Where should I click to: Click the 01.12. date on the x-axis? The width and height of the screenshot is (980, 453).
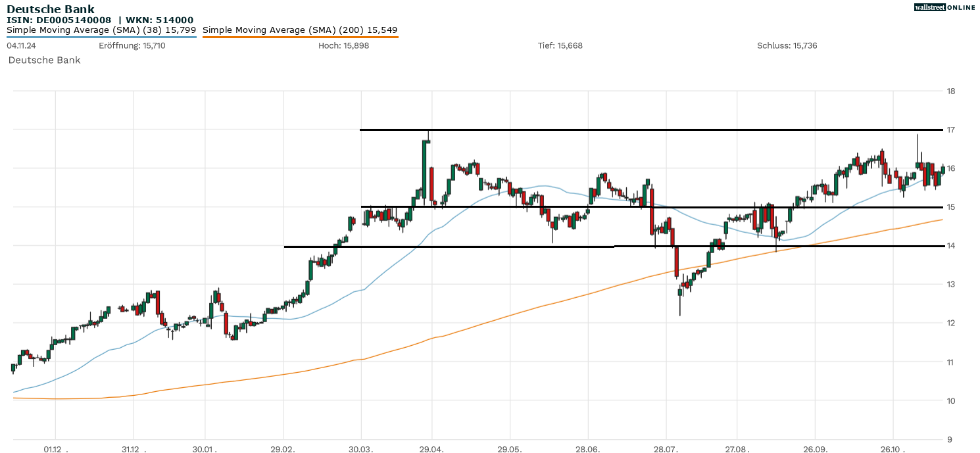[55, 449]
